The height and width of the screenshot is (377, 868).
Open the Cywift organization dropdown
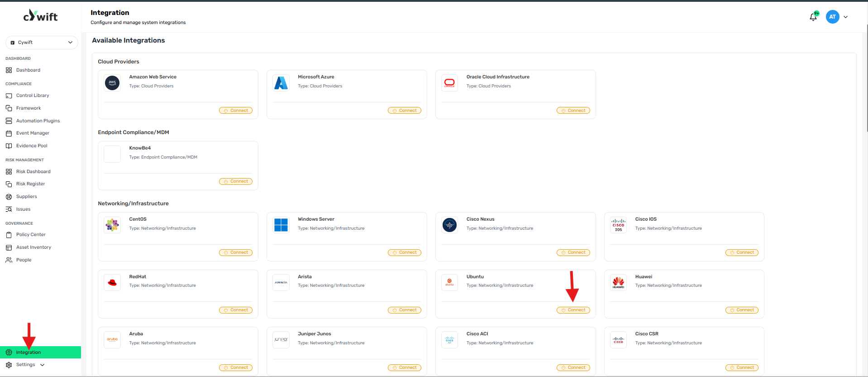42,43
